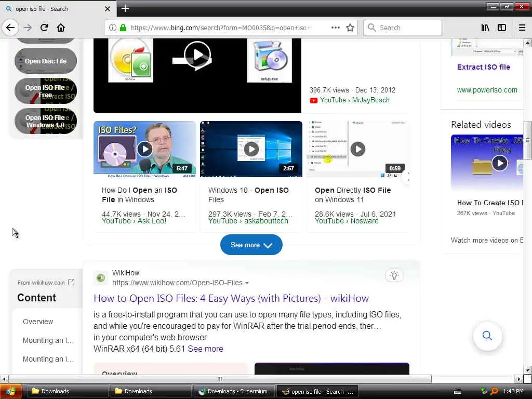Jump to Overview in Content list
The image size is (532, 399).
(38, 322)
